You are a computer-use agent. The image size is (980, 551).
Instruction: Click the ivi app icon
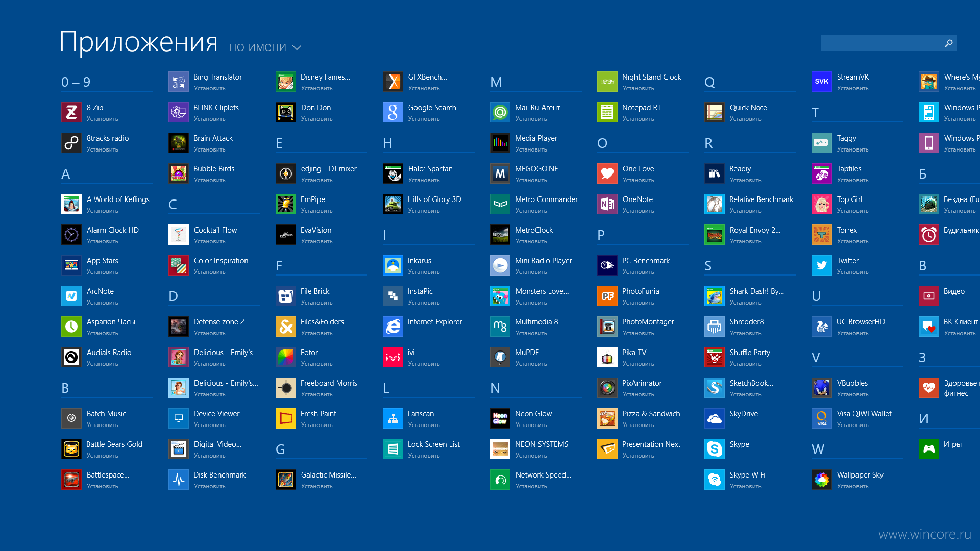393,357
